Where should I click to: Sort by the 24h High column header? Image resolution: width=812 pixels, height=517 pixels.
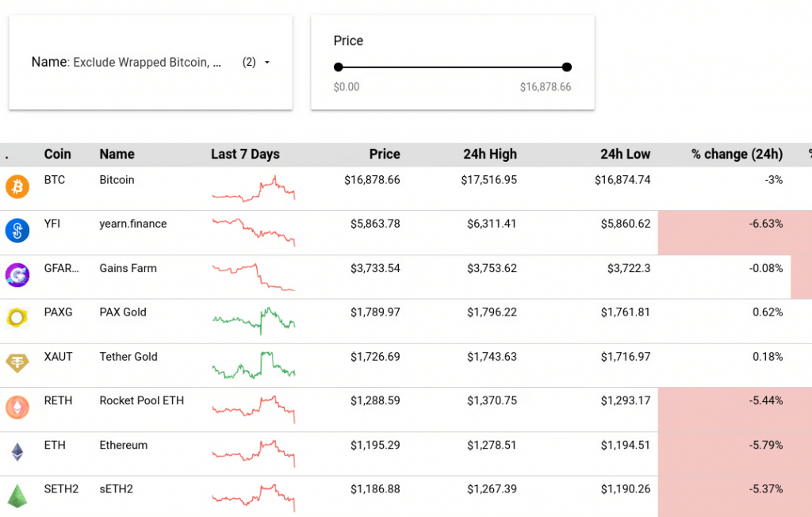[x=490, y=155]
